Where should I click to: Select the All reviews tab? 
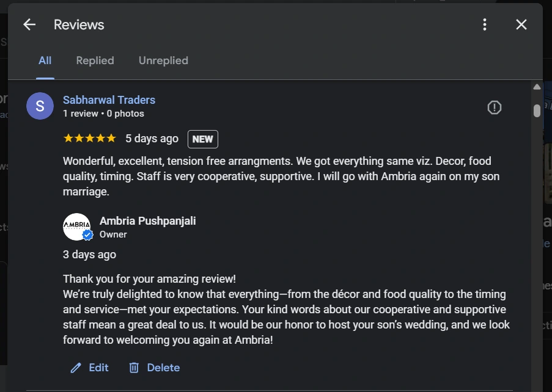[x=45, y=60]
